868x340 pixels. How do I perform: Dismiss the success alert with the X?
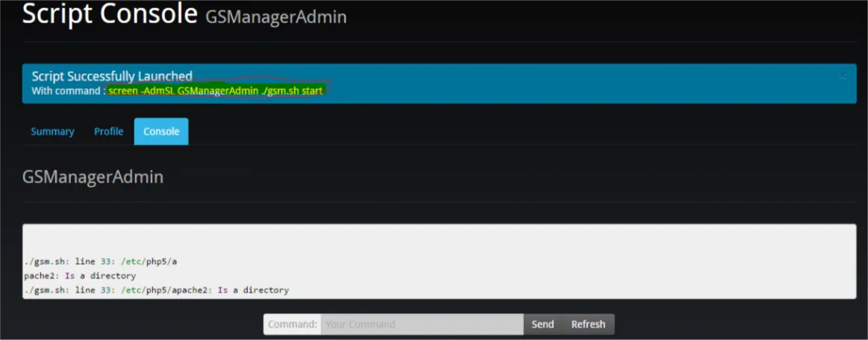tap(842, 76)
